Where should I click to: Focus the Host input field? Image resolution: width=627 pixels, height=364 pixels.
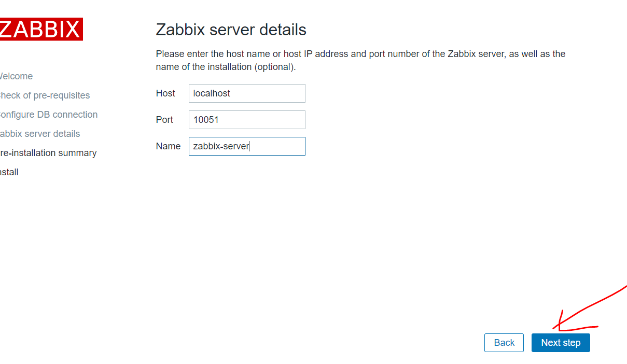pyautogui.click(x=247, y=93)
